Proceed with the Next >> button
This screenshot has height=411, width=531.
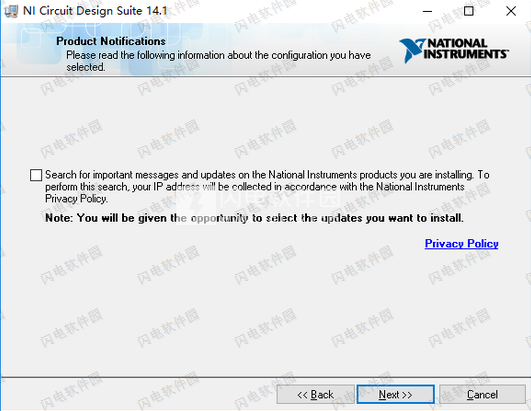(x=395, y=394)
